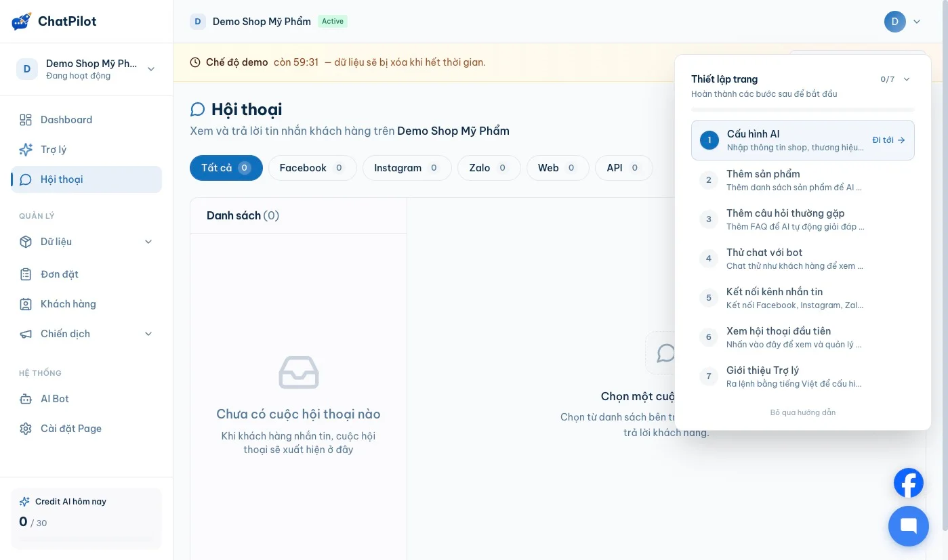Viewport: 948px width, 560px height.
Task: Open Cài đặt Page menu item
Action: [87, 429]
